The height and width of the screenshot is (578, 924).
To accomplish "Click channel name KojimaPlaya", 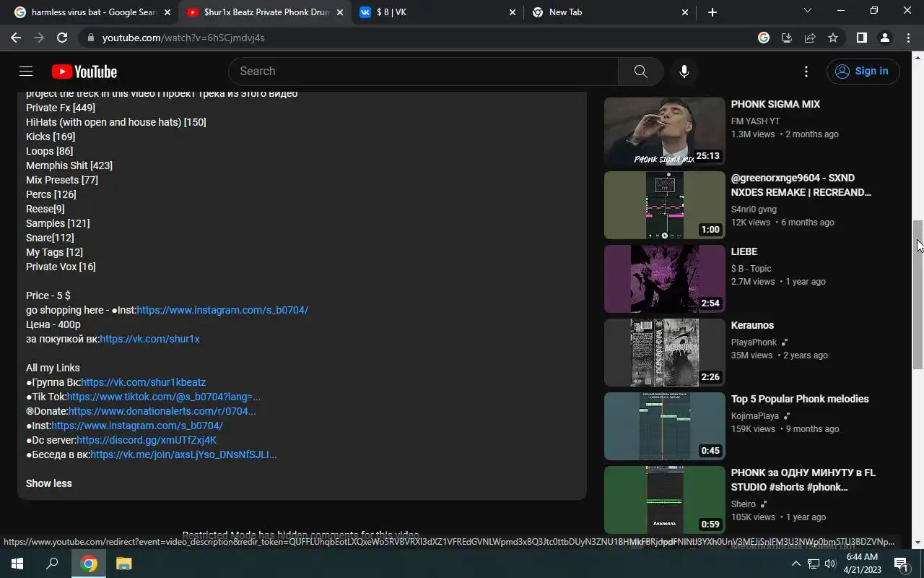I will pos(755,416).
